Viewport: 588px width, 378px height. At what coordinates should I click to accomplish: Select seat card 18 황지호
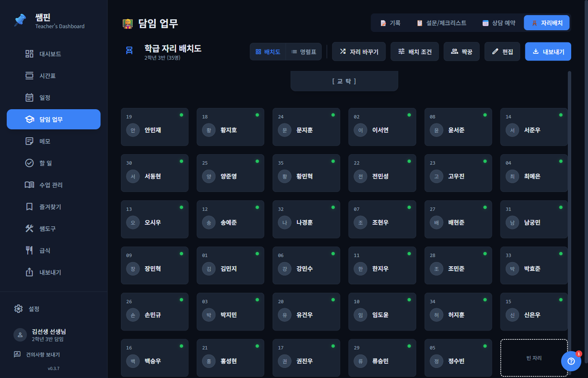pyautogui.click(x=231, y=127)
